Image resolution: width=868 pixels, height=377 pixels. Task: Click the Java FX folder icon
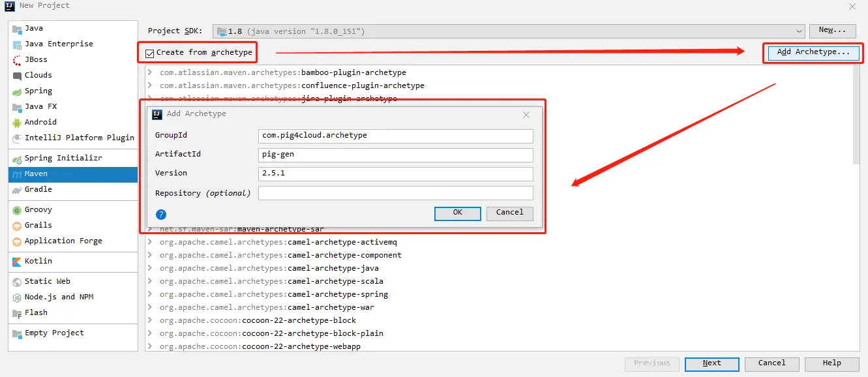coord(17,107)
